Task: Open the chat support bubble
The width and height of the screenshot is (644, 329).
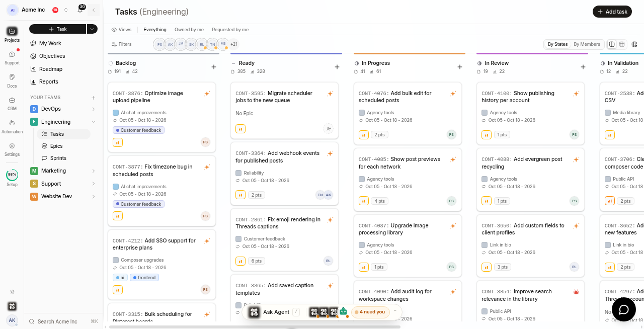Action: [x=624, y=309]
